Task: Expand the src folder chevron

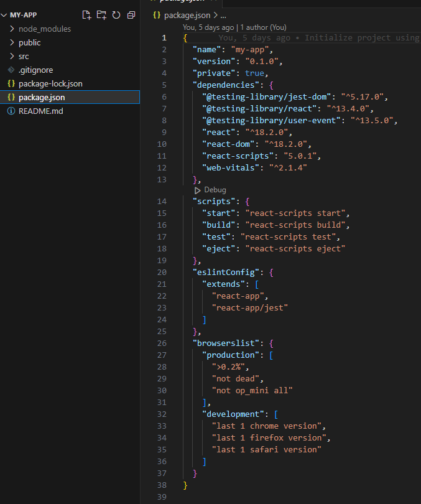Action: [12, 56]
